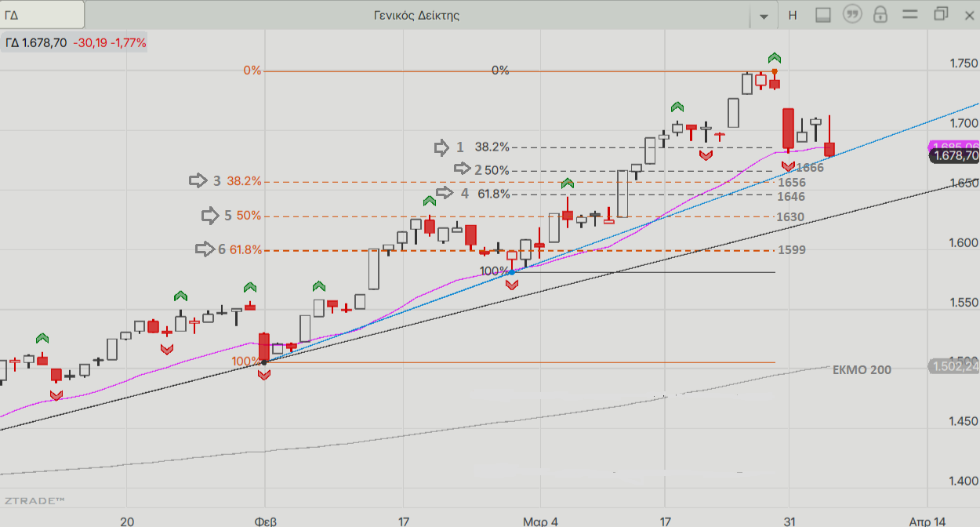The image size is (980, 527).
Task: Click the 1646 Fibonacci level label
Action: tap(791, 196)
